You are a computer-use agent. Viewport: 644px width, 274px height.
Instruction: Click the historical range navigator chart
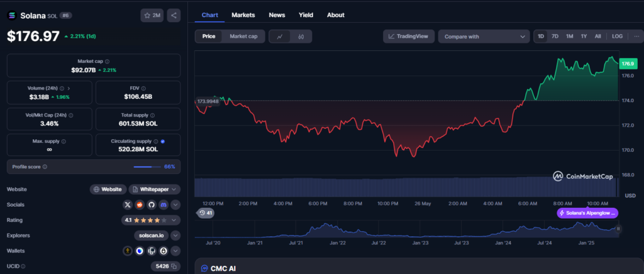click(407, 229)
